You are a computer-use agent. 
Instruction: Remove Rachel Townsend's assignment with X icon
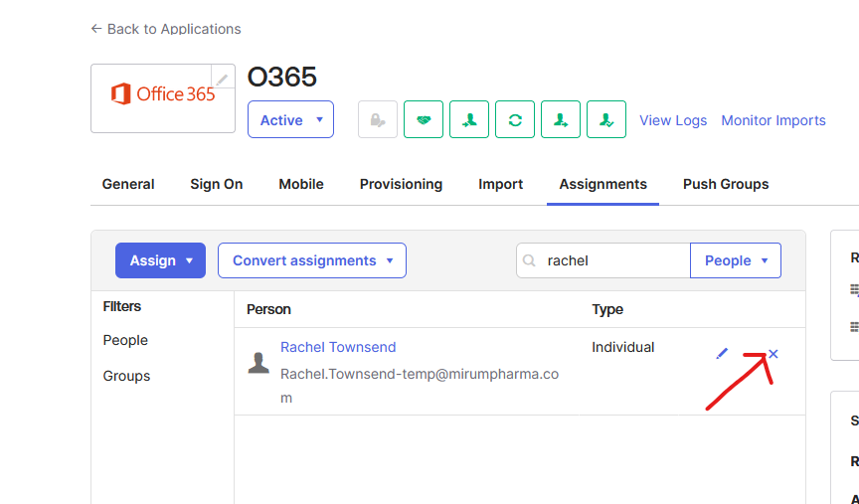pos(773,354)
